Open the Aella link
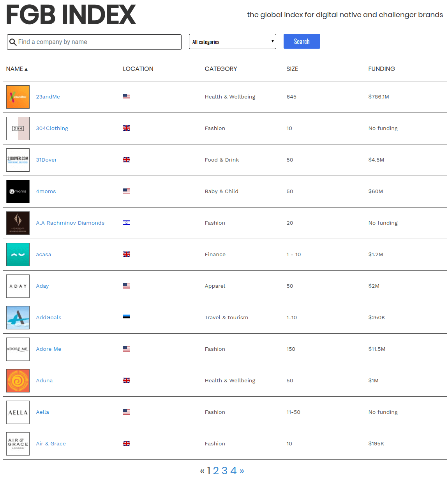This screenshot has height=482, width=448. 42,412
